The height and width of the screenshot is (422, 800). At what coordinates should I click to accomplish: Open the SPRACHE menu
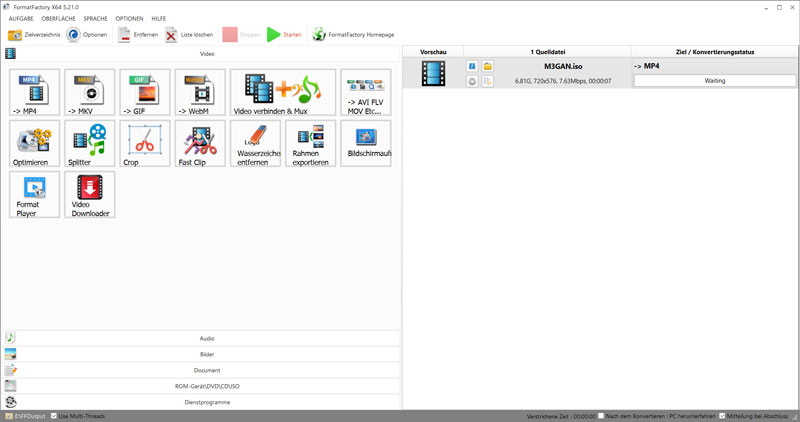point(95,18)
